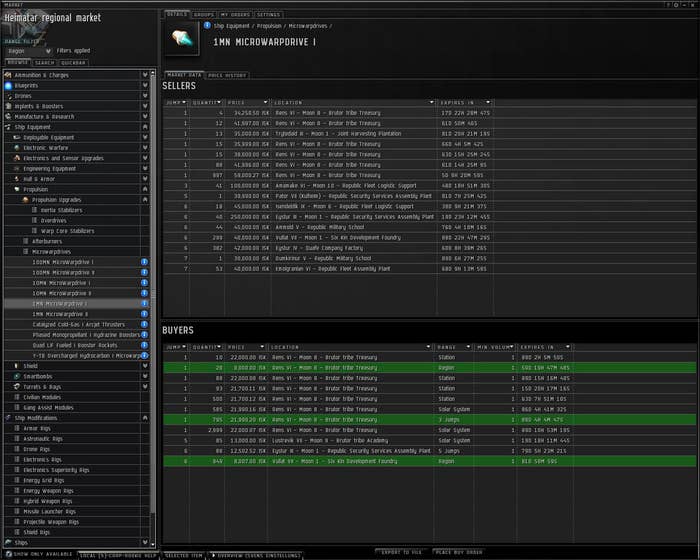Open info for 100MN Microwarpdrive II
Screen dimensions: 700x560
point(144,272)
